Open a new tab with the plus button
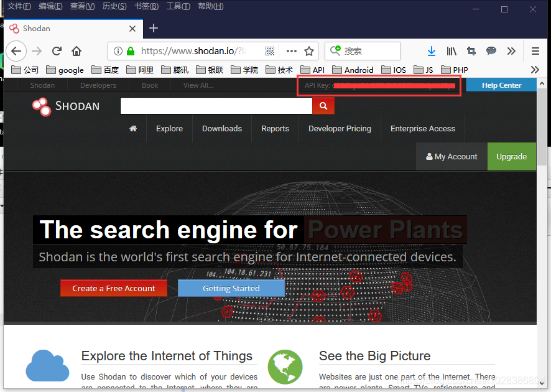Screen dimensions: 551x392 (x=154, y=28)
